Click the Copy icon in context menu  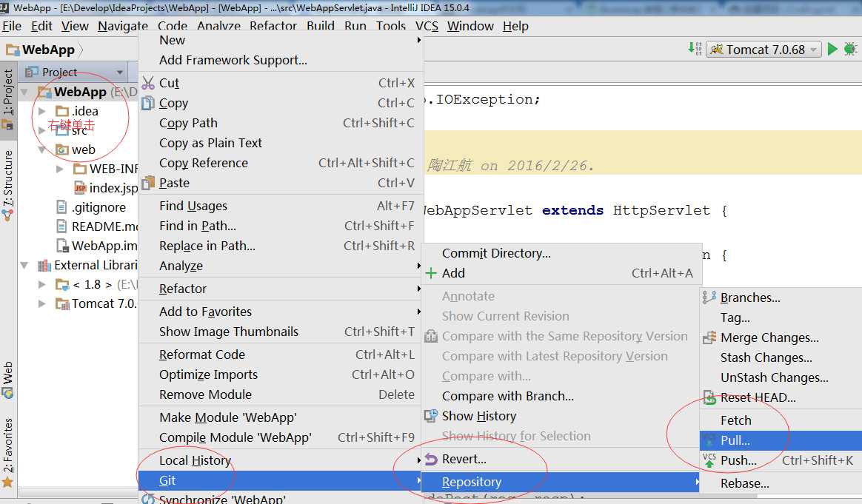[x=148, y=103]
